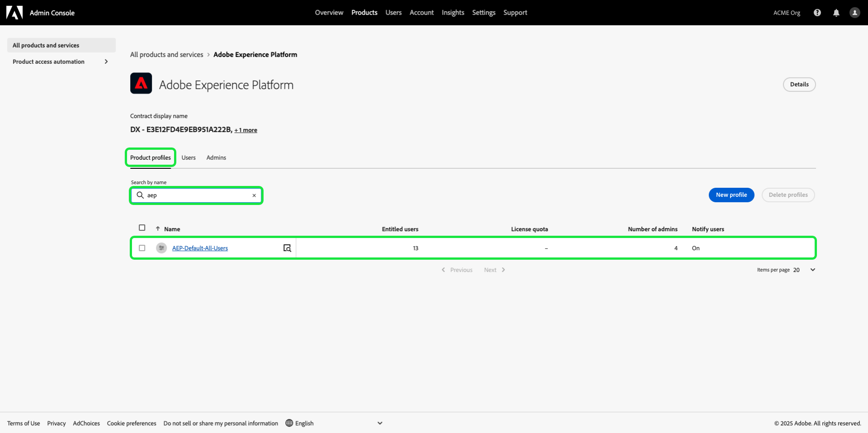Click the Adobe Experience Platform product icon
This screenshot has height=433, width=868.
141,83
